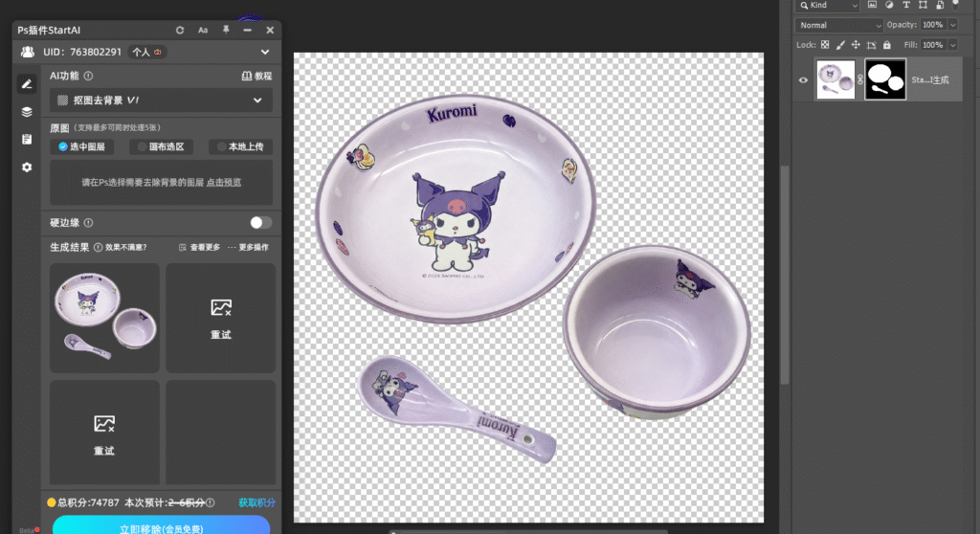Lock transparent pixels checkerboard icon
The image size is (980, 534).
pyautogui.click(x=825, y=45)
